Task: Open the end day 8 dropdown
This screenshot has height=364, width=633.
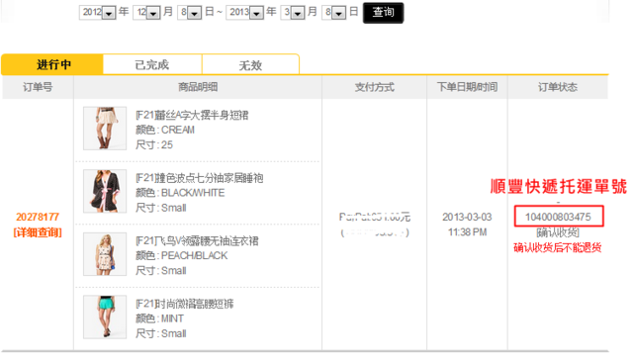Action: pyautogui.click(x=334, y=12)
